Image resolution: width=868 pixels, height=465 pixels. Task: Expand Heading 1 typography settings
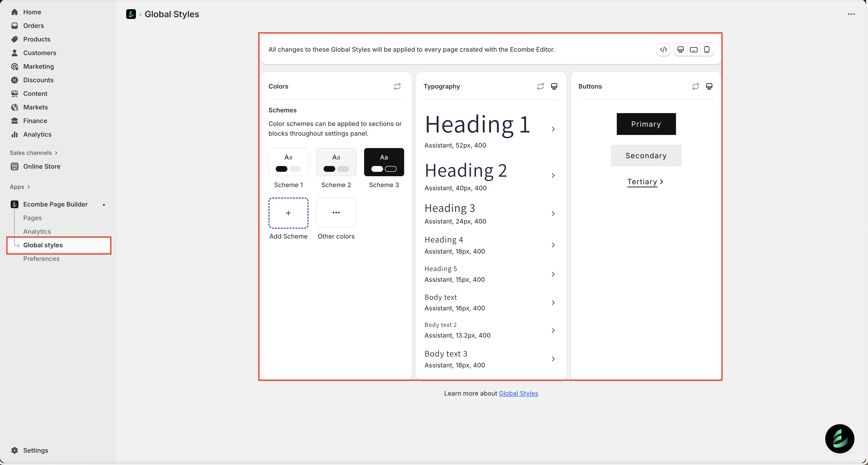[553, 129]
